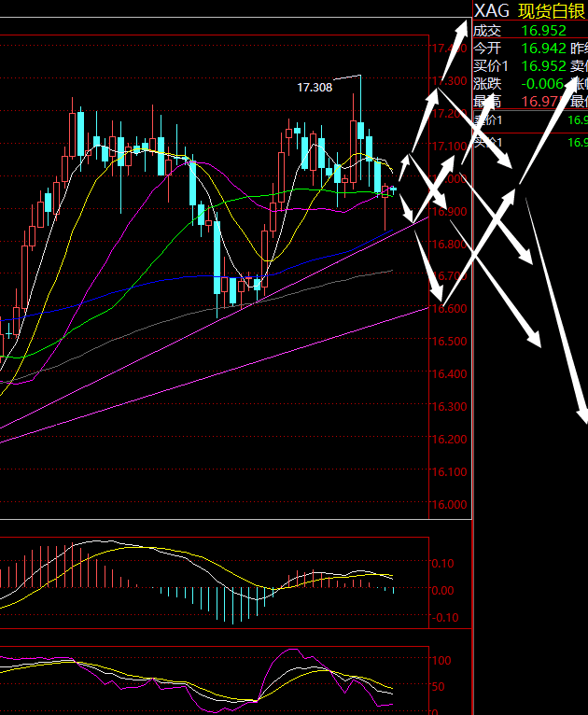Screen dimensions: 588x715
Task: Click the 成交 label
Action: tap(487, 31)
